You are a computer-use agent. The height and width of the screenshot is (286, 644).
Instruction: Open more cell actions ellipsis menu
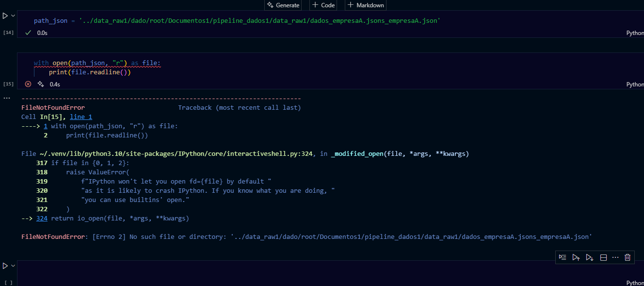[615, 257]
